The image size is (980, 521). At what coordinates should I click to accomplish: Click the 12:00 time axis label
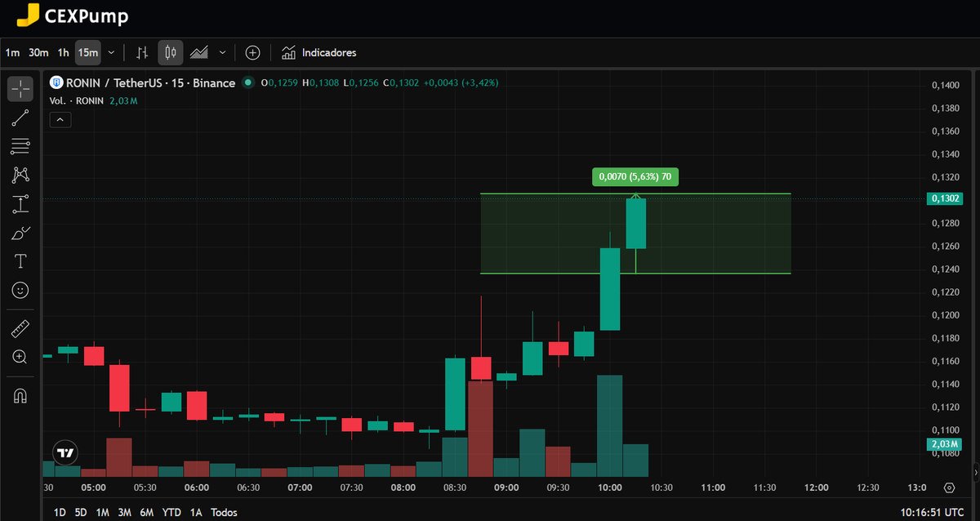tap(816, 488)
